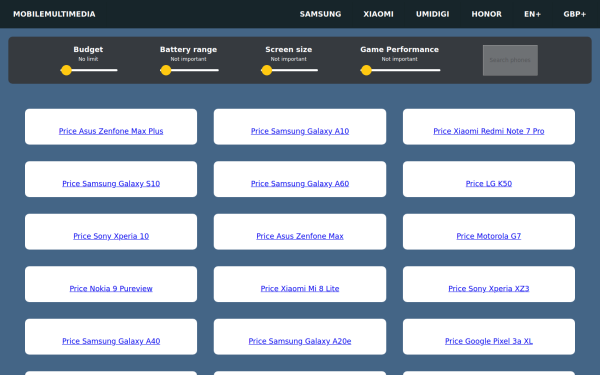Open the HONOR menu item
Image resolution: width=600 pixels, height=375 pixels.
[x=486, y=14]
